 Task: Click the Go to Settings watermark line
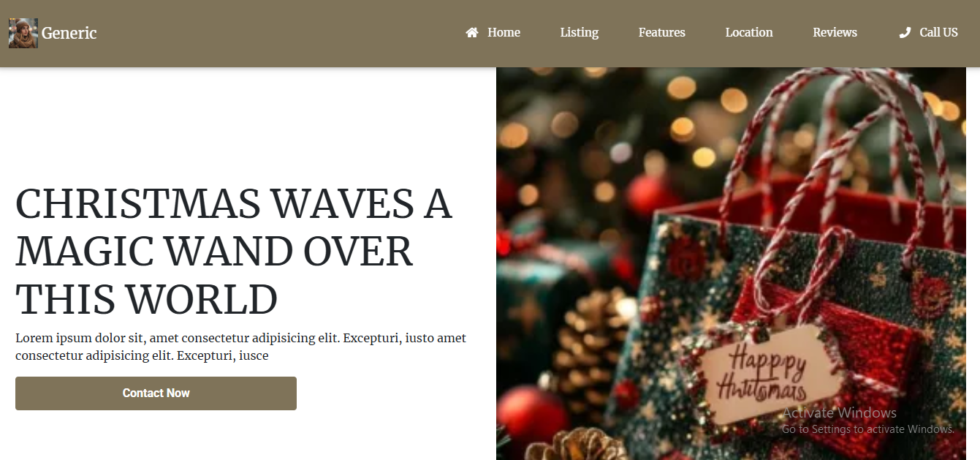(868, 429)
